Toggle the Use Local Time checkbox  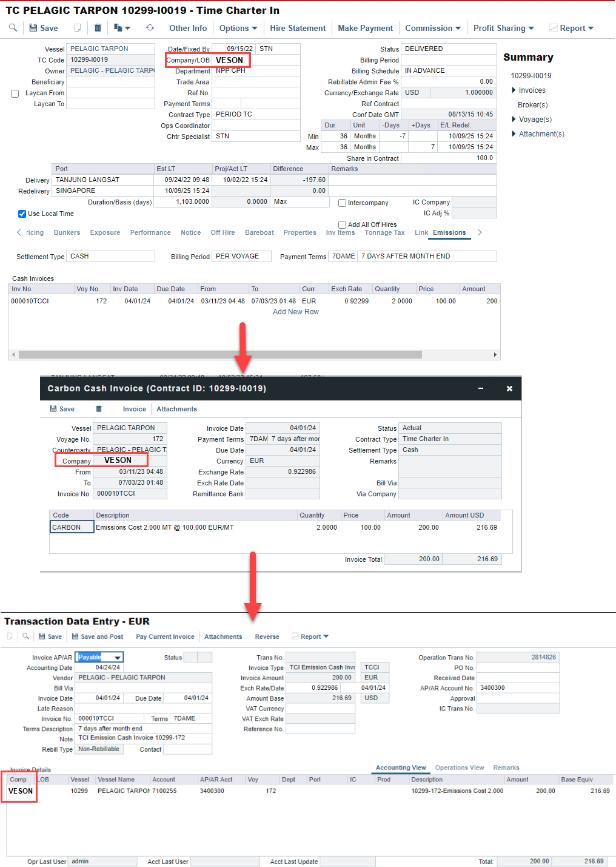(x=22, y=214)
